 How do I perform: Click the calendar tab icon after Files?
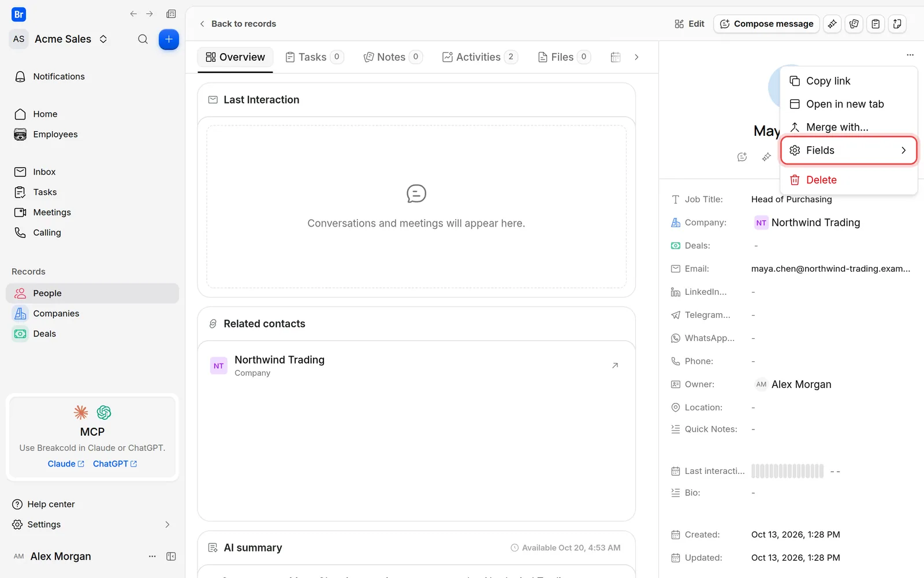[x=616, y=57]
